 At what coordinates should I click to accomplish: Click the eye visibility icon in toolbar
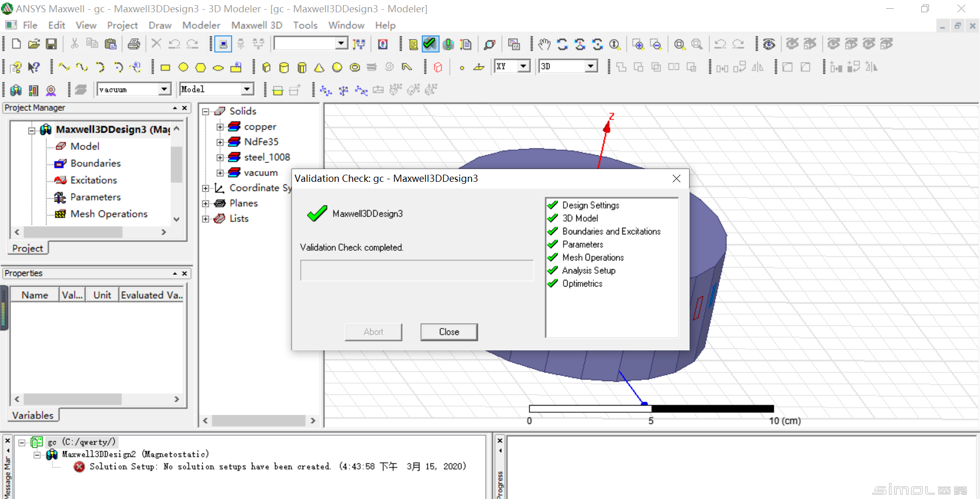(769, 44)
